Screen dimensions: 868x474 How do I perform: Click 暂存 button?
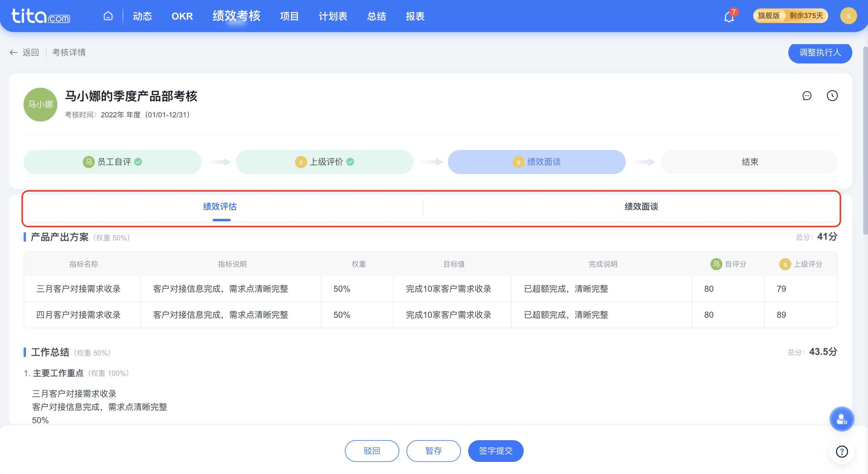click(x=433, y=451)
